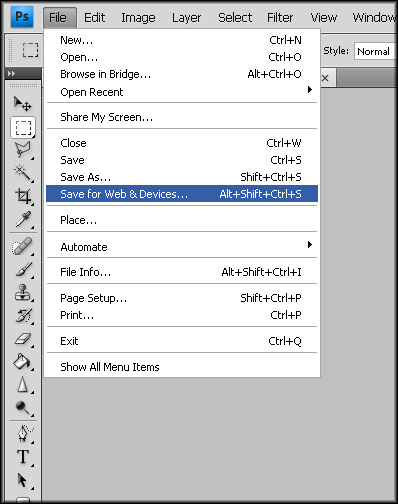398x504 pixels.
Task: Open the Layer menu
Action: point(186,18)
